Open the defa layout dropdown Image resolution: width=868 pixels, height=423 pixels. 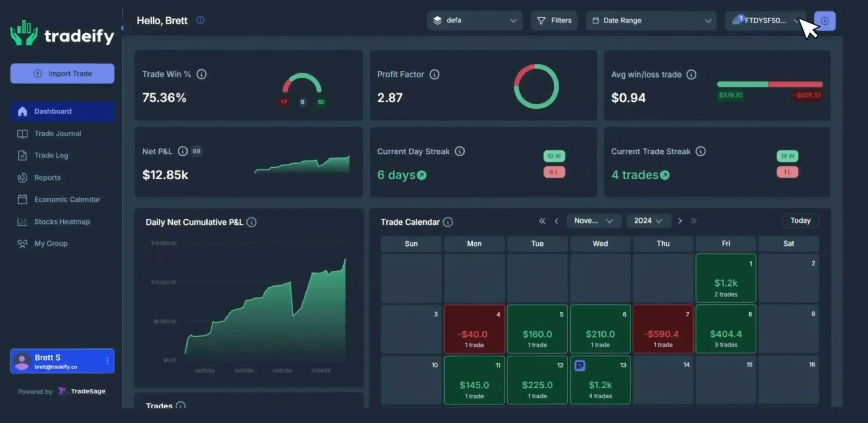[474, 21]
